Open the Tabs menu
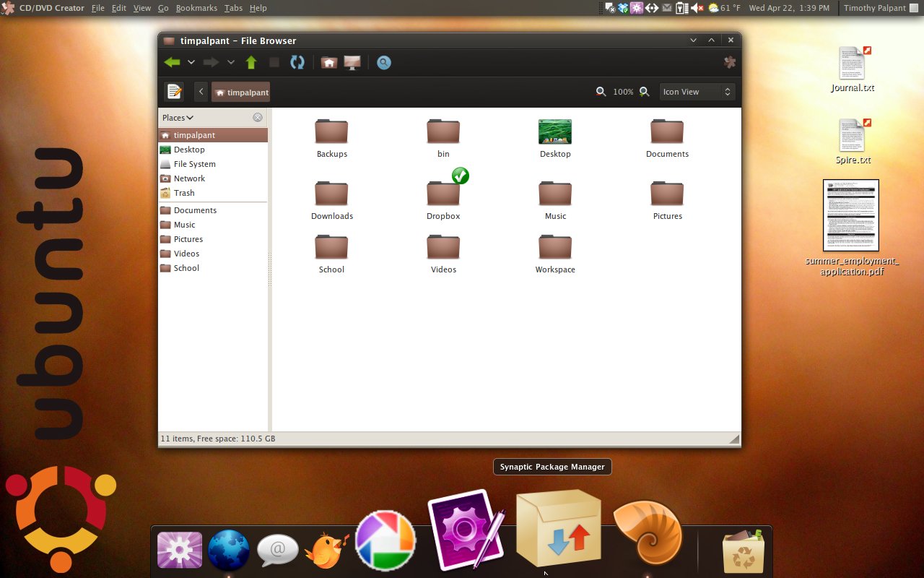Viewport: 924px width, 578px height. click(x=233, y=8)
